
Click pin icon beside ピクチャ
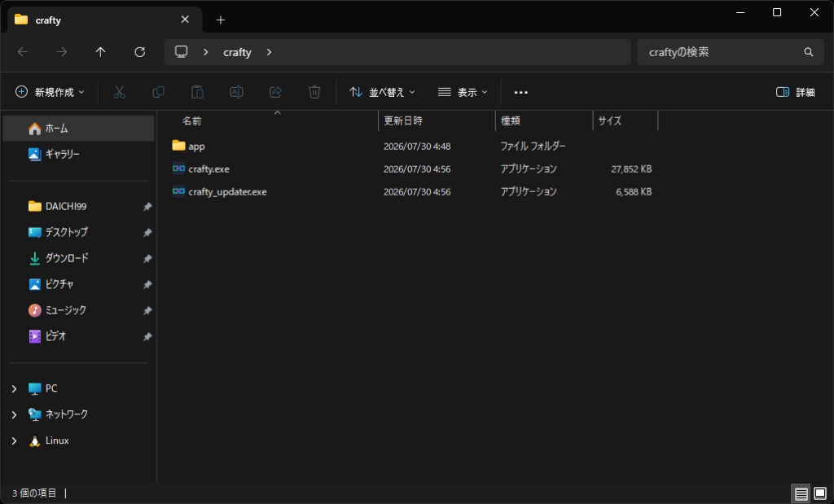tap(147, 284)
